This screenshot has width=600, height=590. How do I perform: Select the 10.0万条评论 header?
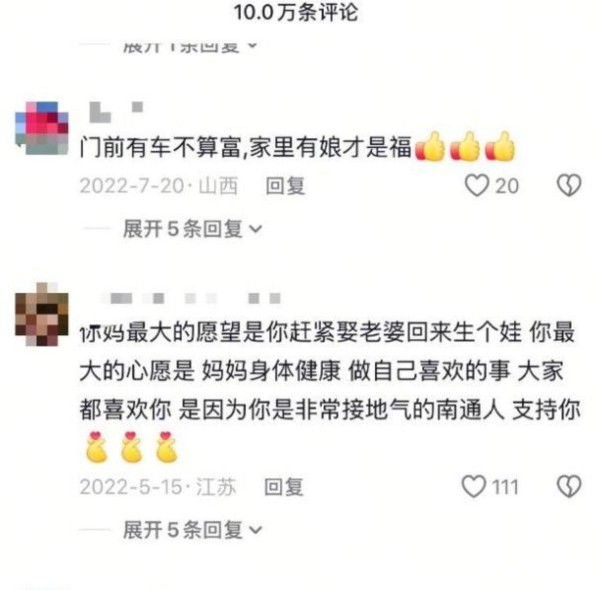coord(296,12)
